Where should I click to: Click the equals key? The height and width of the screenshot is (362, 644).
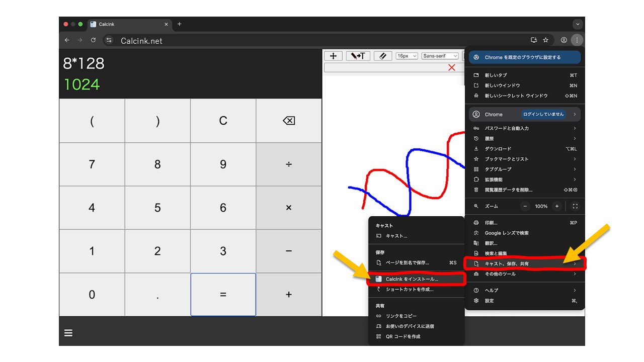pos(223,295)
